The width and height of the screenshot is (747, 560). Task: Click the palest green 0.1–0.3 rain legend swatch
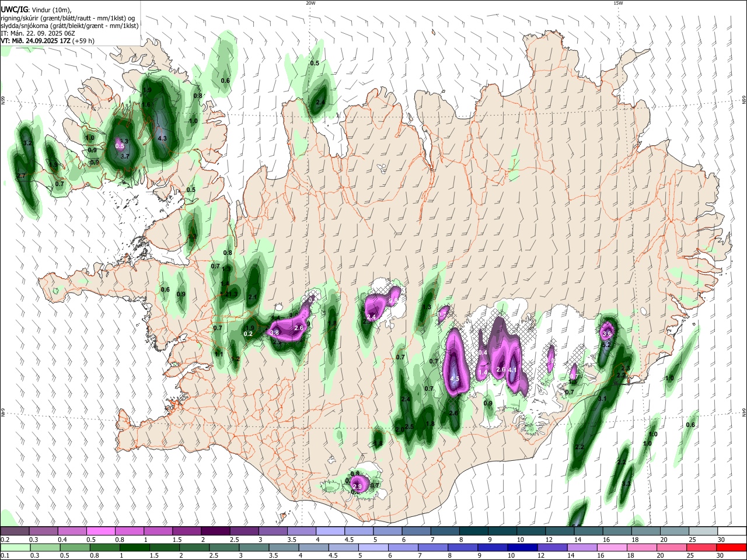click(x=15, y=547)
